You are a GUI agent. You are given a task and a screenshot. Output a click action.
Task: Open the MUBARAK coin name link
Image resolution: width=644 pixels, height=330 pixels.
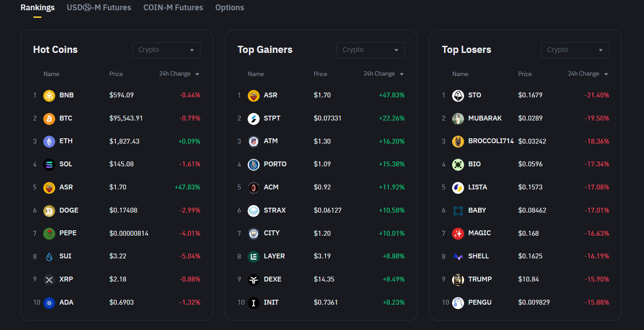(x=485, y=118)
